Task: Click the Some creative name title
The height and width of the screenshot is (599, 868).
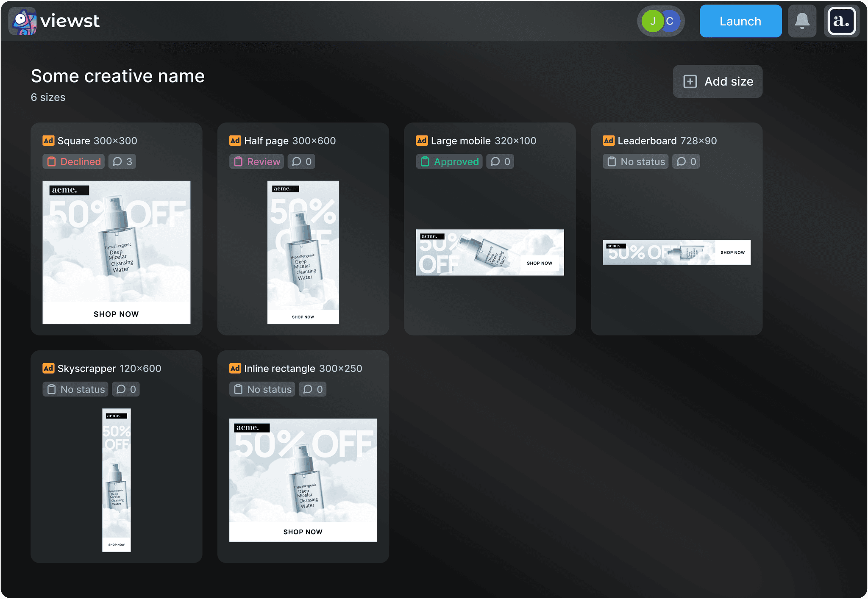Action: (x=118, y=76)
